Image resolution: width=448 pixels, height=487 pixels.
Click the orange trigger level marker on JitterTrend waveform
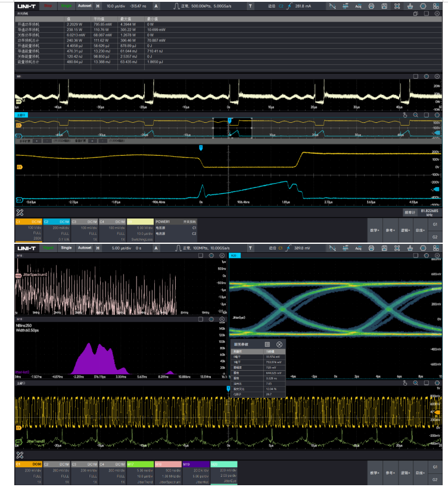click(x=438, y=412)
